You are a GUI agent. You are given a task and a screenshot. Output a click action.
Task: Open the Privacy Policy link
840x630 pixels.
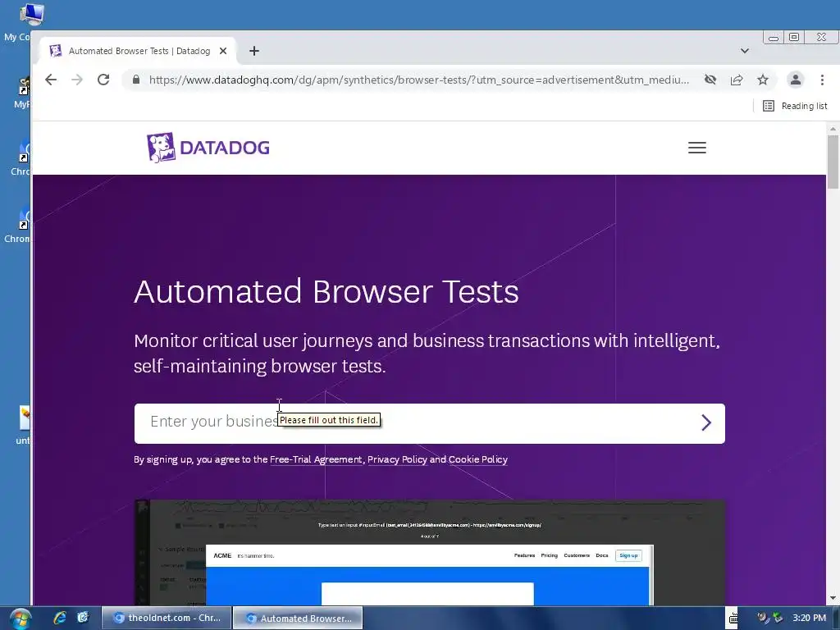click(x=397, y=459)
